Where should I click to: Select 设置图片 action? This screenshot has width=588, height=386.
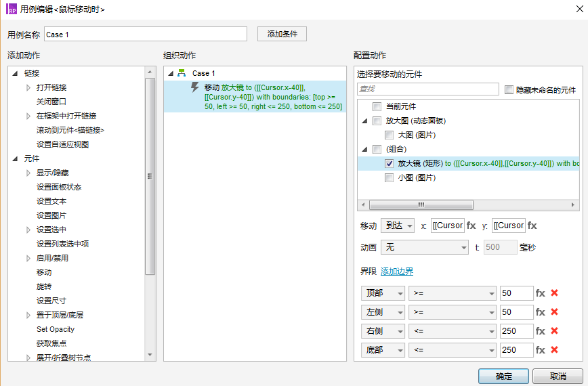point(51,215)
